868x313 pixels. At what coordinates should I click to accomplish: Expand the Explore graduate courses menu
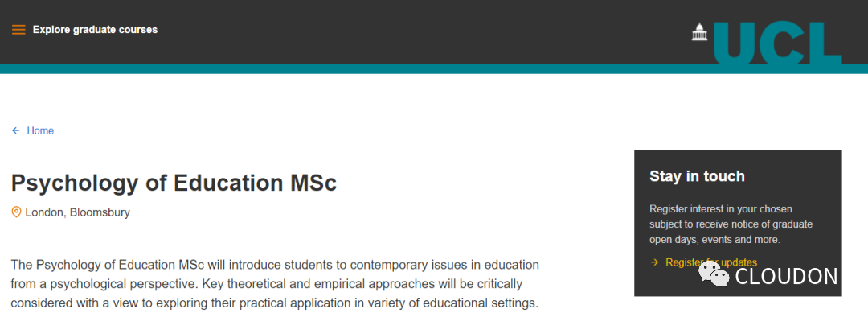tap(95, 30)
